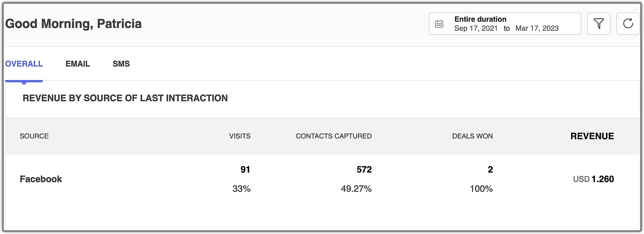Click the 572 contacts captured value

[x=364, y=169]
